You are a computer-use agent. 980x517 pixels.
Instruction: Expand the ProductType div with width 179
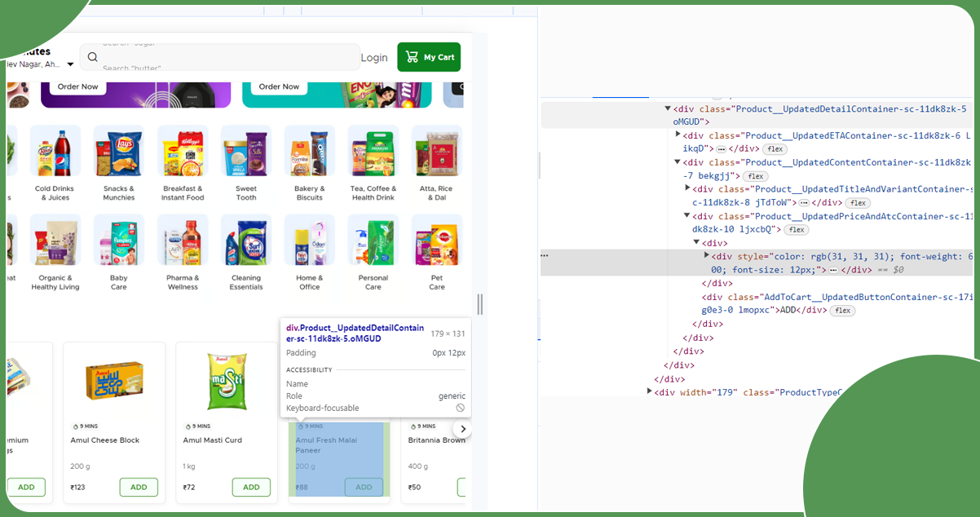649,392
